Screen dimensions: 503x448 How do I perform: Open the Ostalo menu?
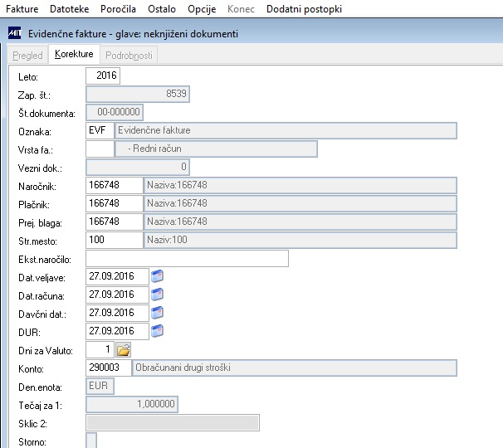(x=162, y=9)
